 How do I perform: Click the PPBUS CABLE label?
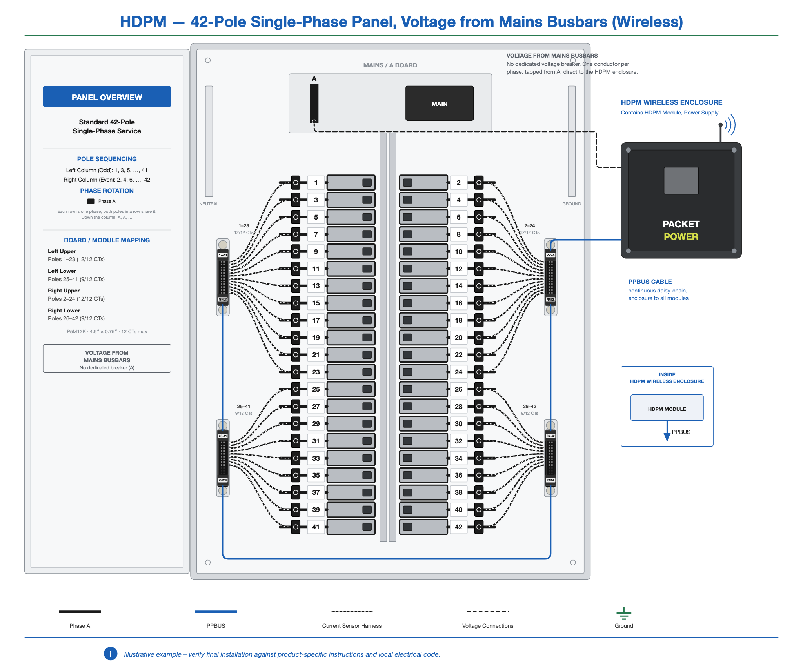click(650, 282)
